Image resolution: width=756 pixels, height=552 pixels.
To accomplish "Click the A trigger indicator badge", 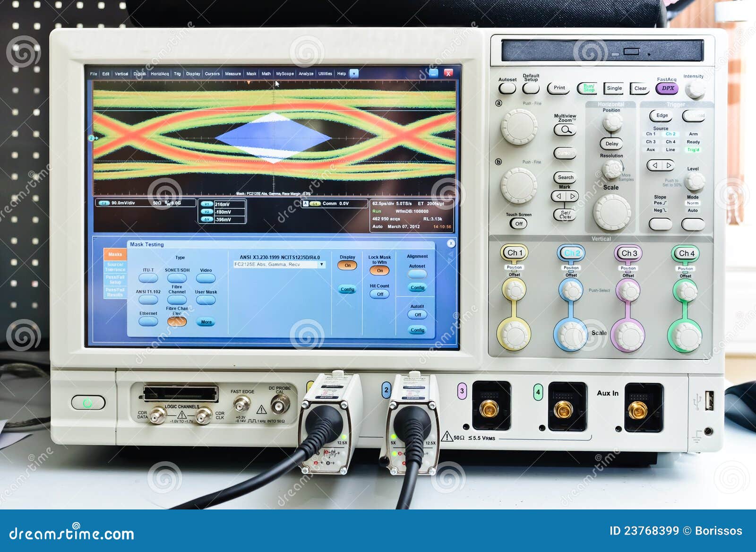I will [x=305, y=203].
